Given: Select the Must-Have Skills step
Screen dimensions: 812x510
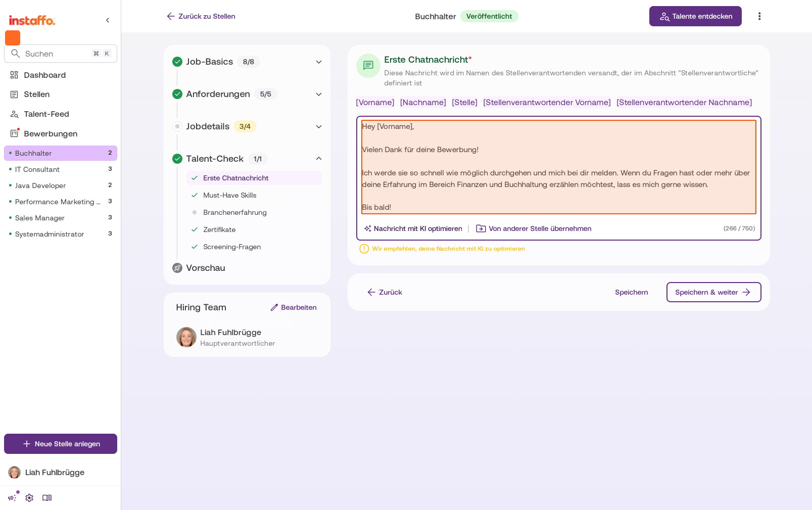Looking at the screenshot, I should click(x=254, y=195).
